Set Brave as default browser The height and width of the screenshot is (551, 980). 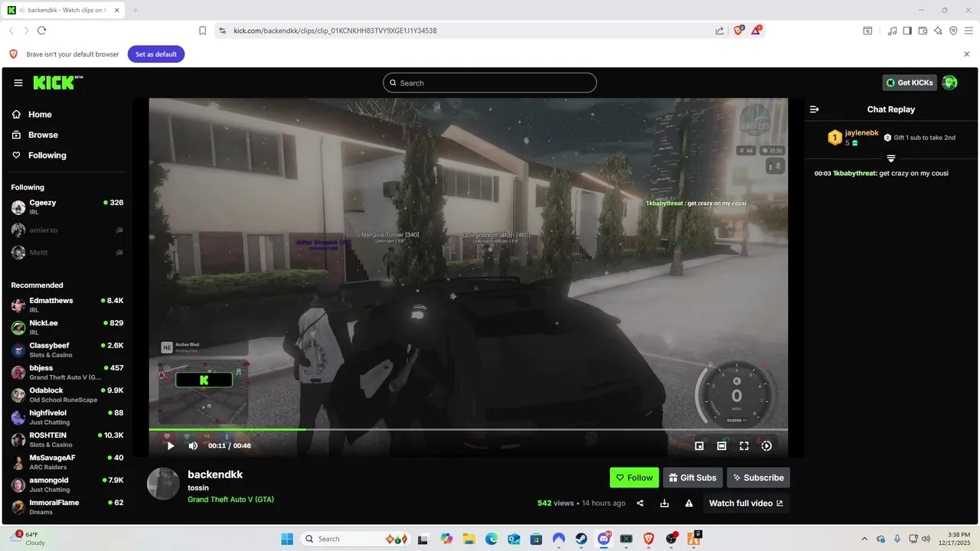click(156, 54)
